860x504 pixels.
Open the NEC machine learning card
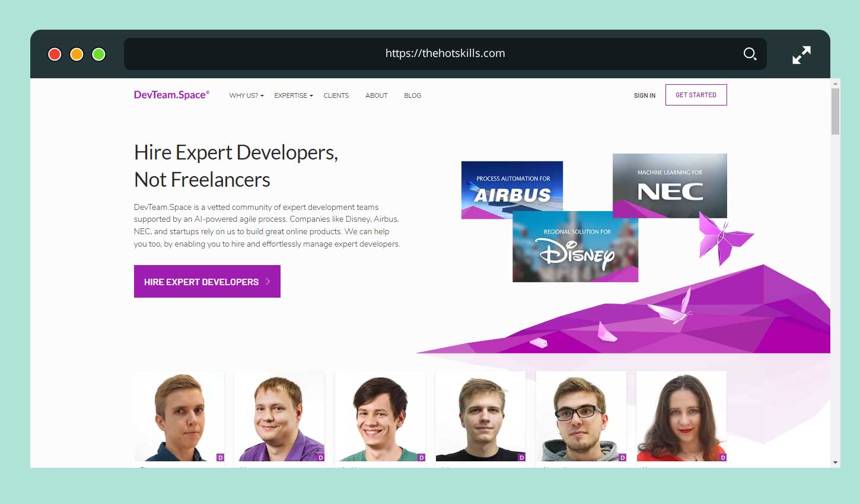coord(670,186)
